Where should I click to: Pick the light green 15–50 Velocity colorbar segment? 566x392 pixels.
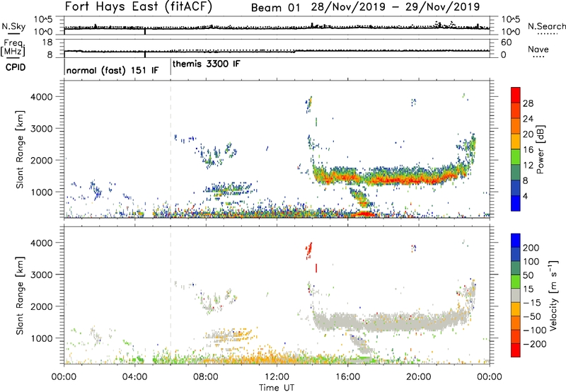[516, 282]
